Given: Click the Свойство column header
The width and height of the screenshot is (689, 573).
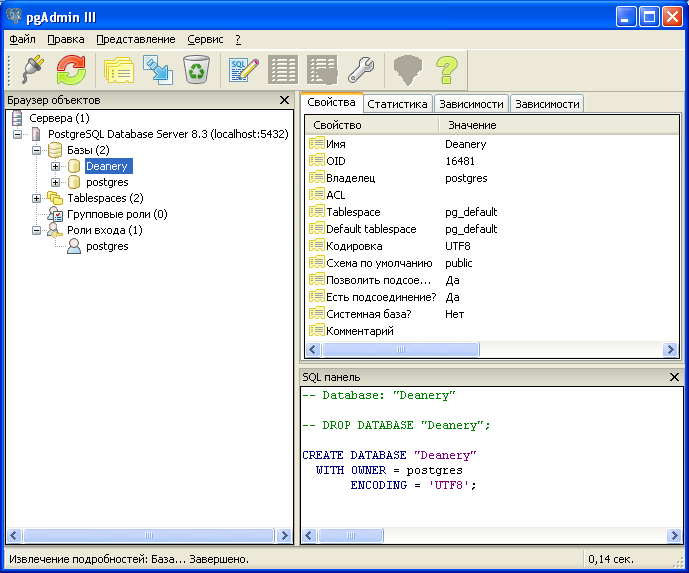Looking at the screenshot, I should 372,125.
